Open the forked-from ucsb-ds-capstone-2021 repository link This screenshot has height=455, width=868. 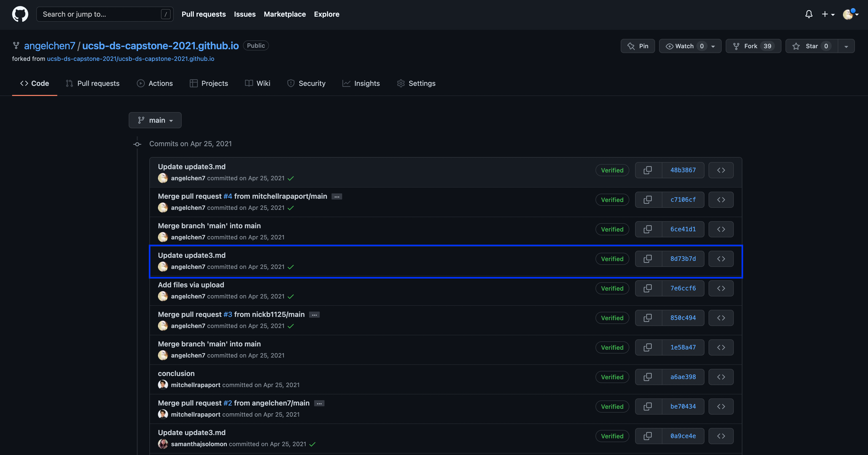tap(130, 58)
